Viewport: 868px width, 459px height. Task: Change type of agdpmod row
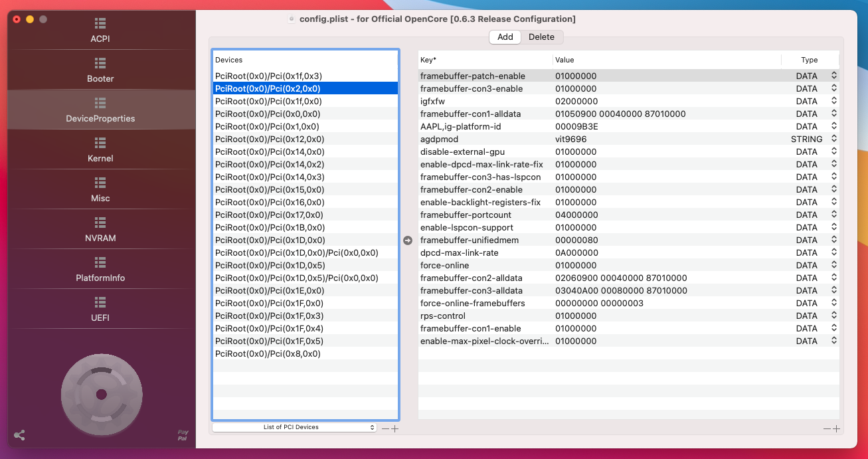pos(834,139)
